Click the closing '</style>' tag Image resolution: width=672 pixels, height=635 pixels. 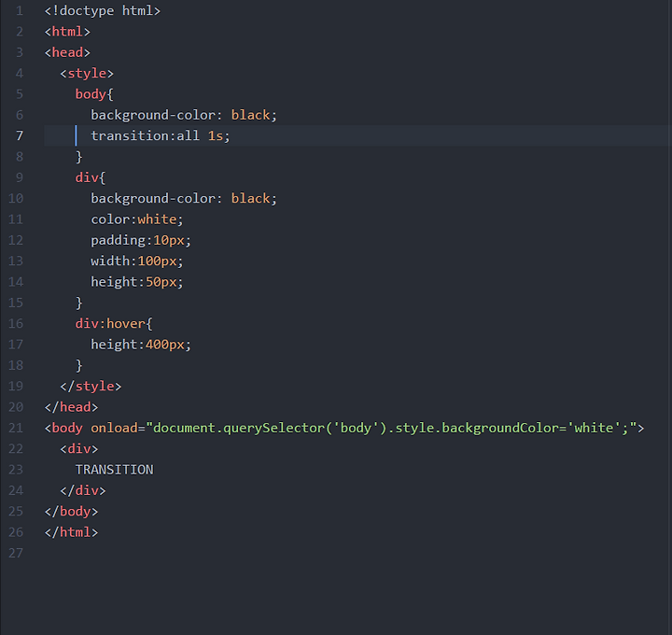point(91,387)
